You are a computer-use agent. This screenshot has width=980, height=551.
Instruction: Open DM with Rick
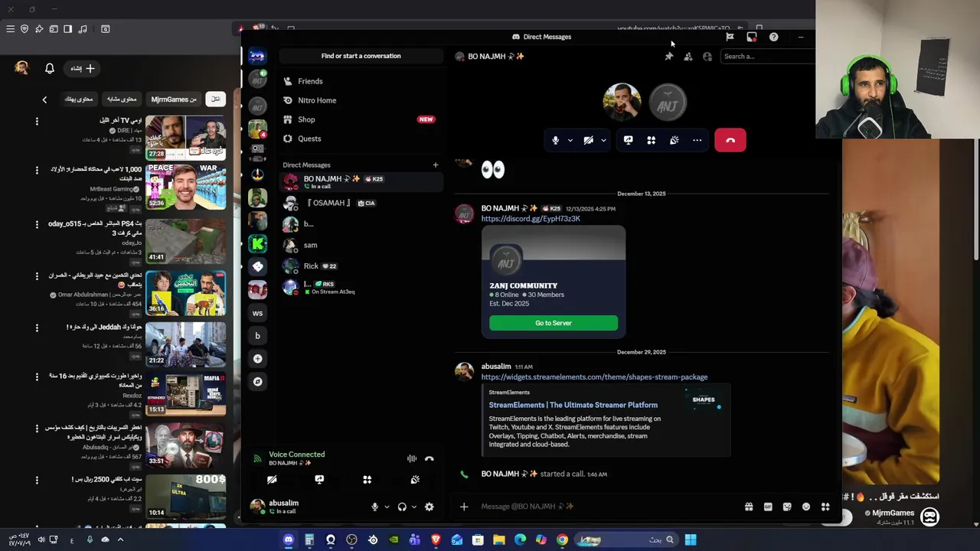361,266
